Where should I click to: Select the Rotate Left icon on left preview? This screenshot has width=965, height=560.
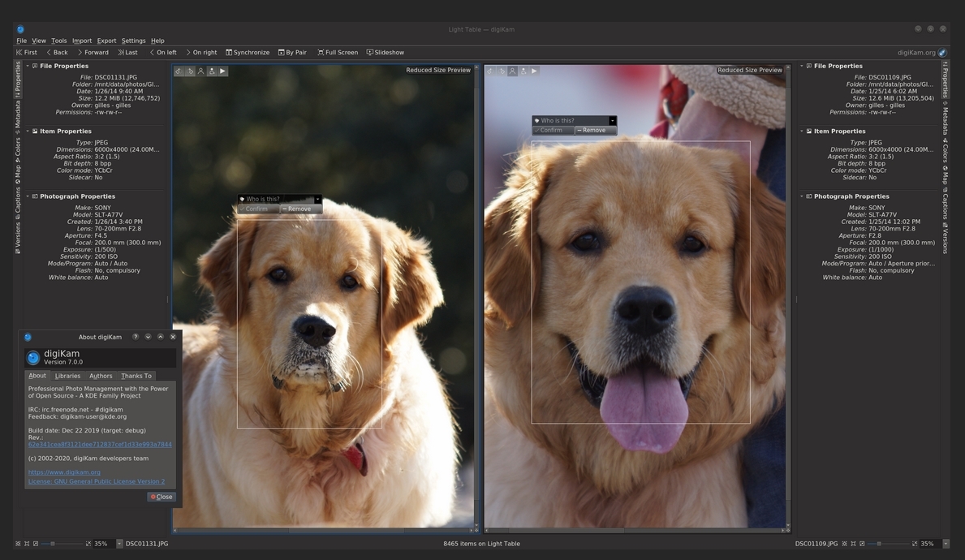[x=178, y=71]
